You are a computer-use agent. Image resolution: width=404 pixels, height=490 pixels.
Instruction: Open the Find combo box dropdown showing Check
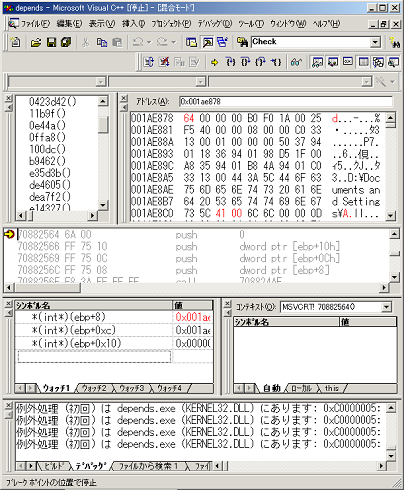point(375,42)
